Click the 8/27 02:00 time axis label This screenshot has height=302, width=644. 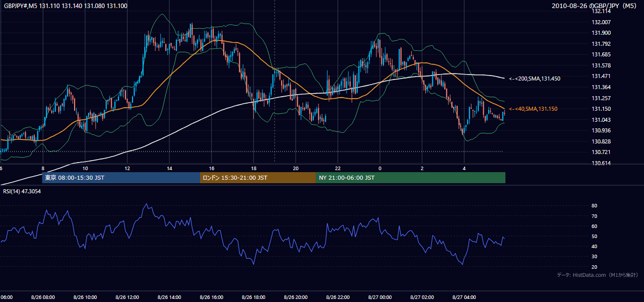(x=422, y=297)
